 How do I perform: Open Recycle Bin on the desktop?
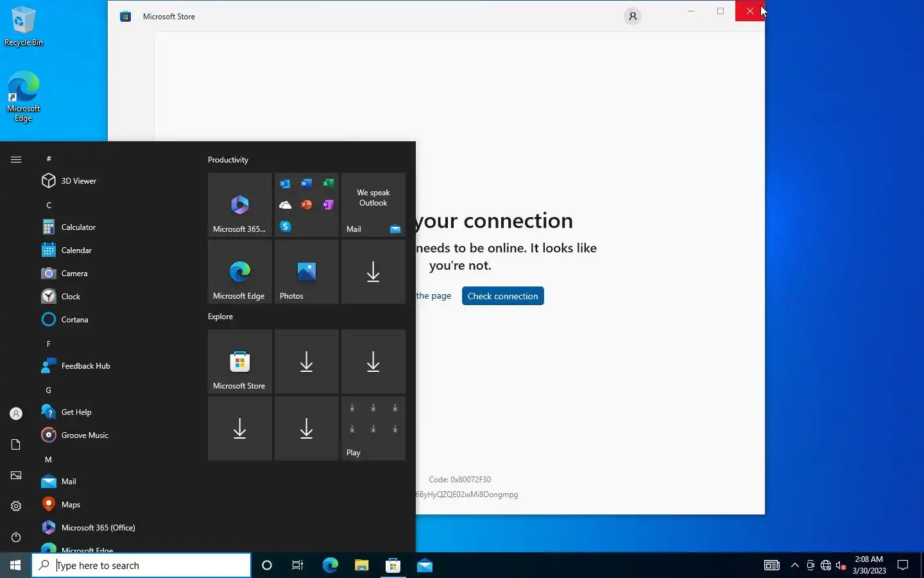[24, 26]
